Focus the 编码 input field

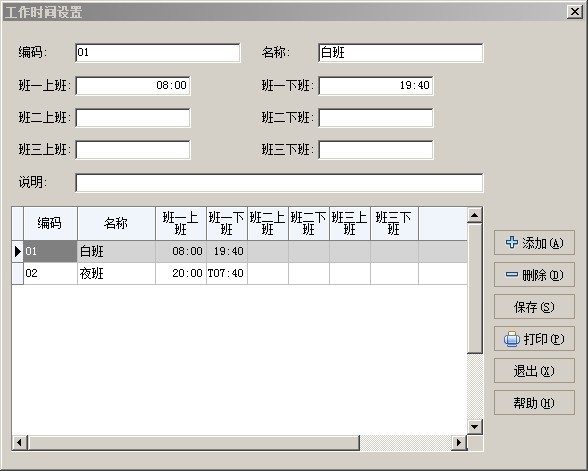pyautogui.click(x=158, y=53)
